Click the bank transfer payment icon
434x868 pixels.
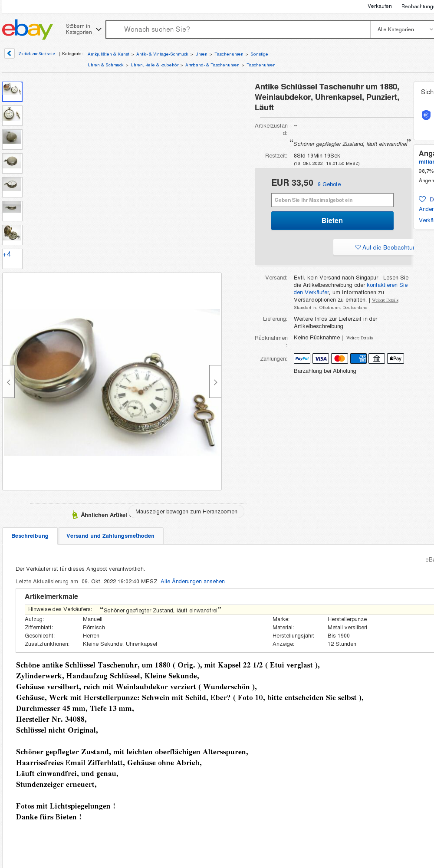point(377,358)
